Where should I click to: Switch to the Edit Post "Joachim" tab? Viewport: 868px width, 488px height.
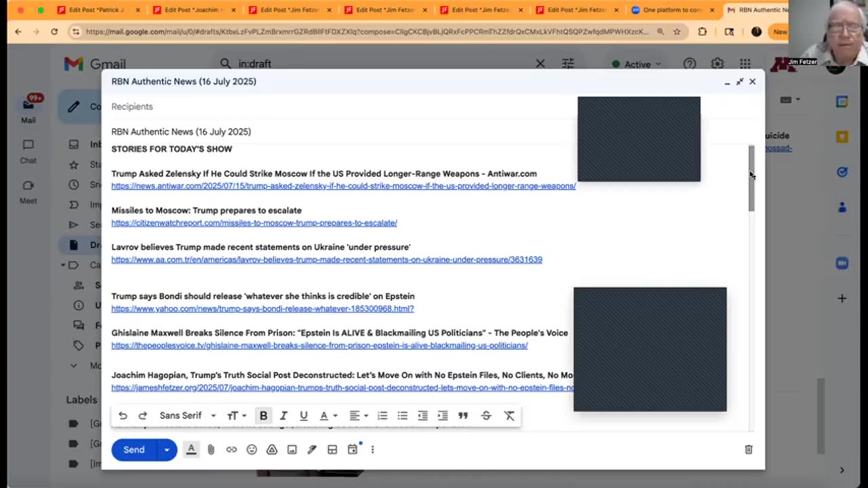tap(195, 10)
